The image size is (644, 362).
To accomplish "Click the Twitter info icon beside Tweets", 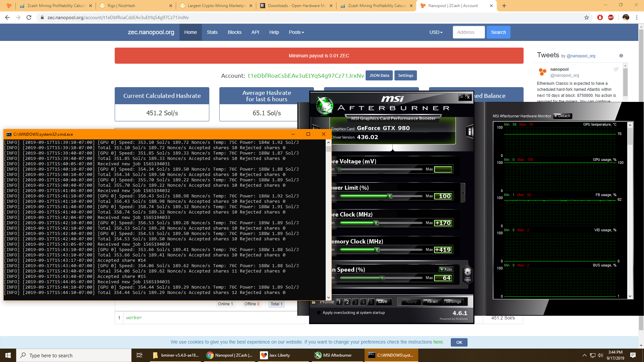I will click(x=621, y=56).
